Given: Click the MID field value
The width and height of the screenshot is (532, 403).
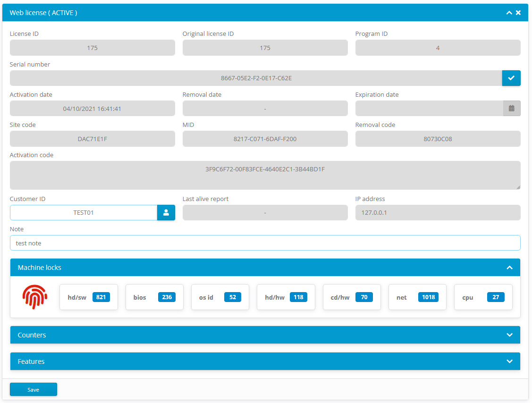Looking at the screenshot, I should 265,139.
